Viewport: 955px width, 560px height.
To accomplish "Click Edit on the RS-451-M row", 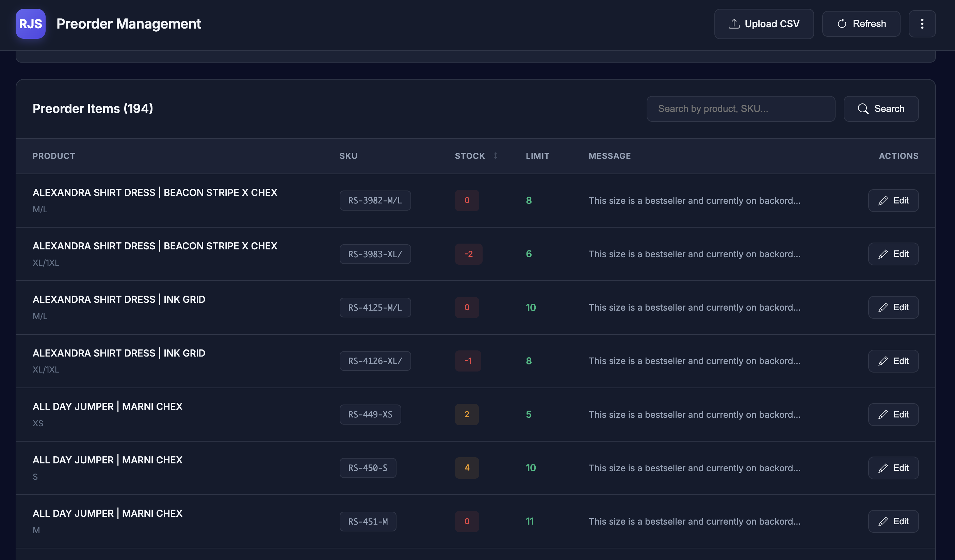I will tap(893, 521).
